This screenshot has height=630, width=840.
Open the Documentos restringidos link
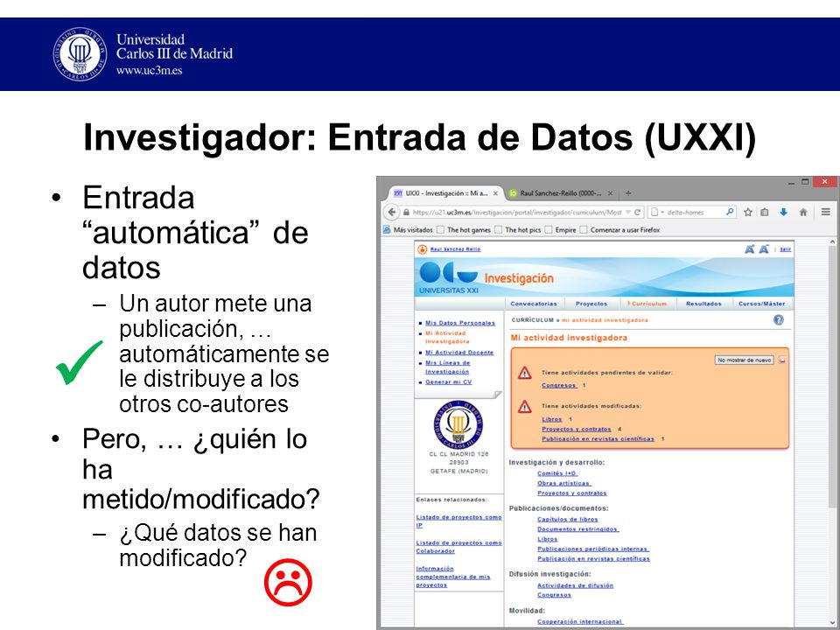(578, 530)
